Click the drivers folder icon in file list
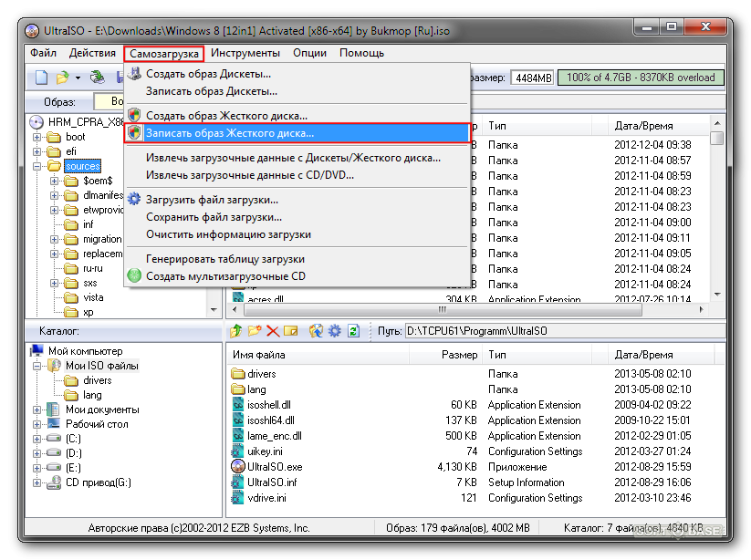Screen dimensions: 751x560 coord(237,373)
